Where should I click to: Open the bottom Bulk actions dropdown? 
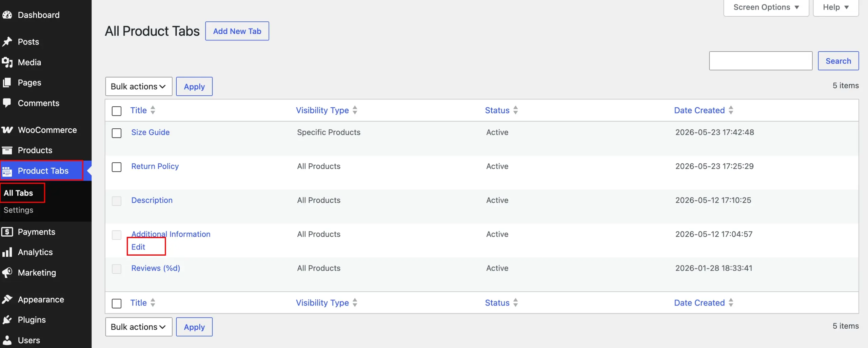(x=139, y=327)
